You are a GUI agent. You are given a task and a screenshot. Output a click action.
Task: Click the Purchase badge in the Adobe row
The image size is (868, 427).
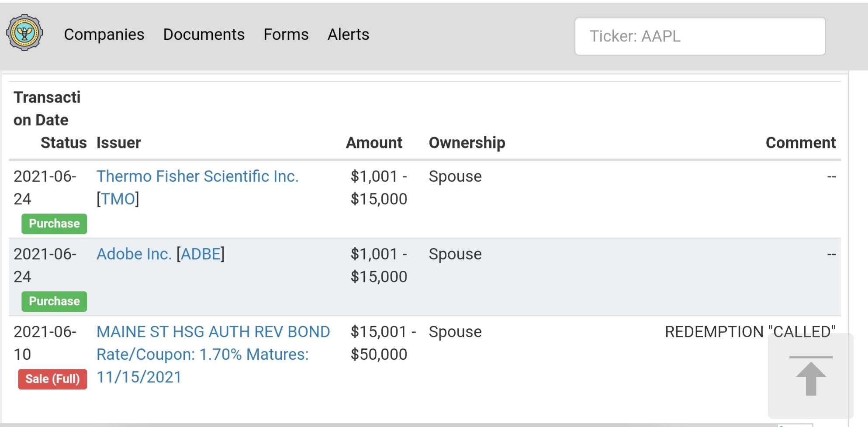point(54,301)
